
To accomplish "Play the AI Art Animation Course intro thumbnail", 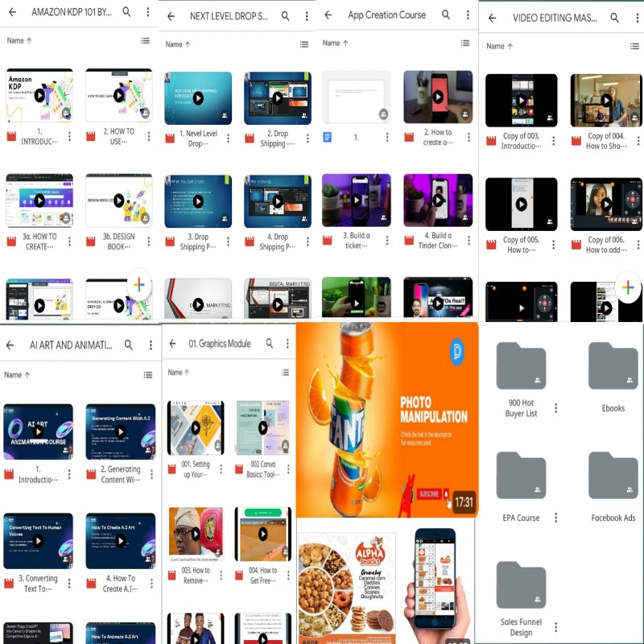I will [x=38, y=431].
